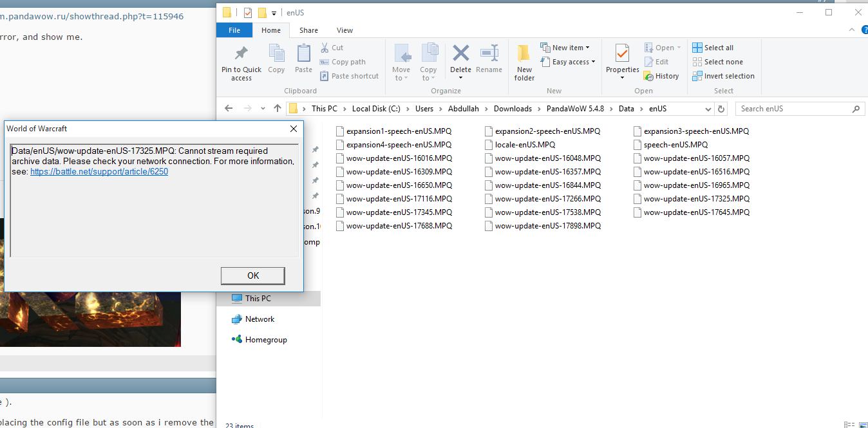The width and height of the screenshot is (868, 428).
Task: Open the File tab in Explorer
Action: click(x=234, y=30)
